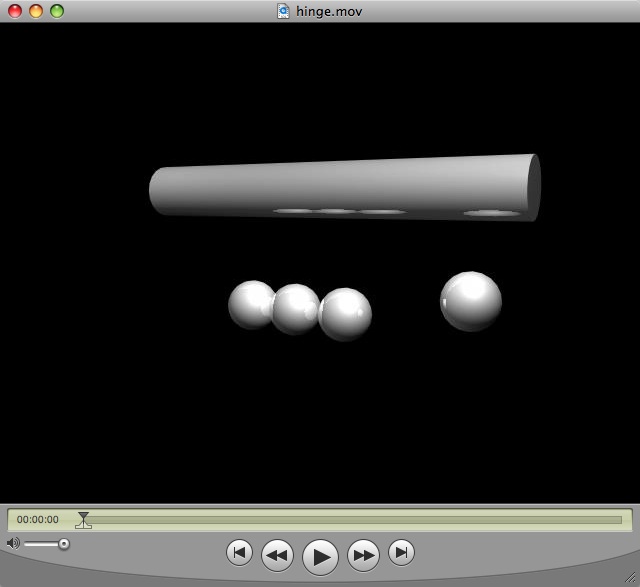Click the gray cylinder in the video

tap(340, 185)
